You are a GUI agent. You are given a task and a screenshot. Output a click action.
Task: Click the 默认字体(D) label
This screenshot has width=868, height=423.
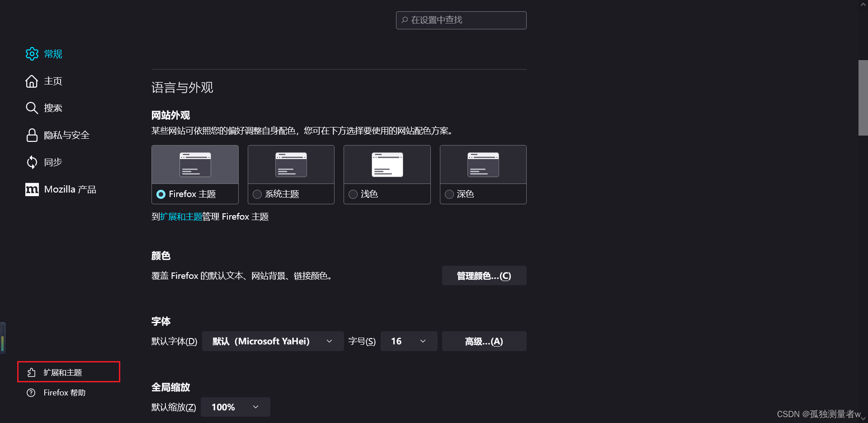click(x=174, y=341)
